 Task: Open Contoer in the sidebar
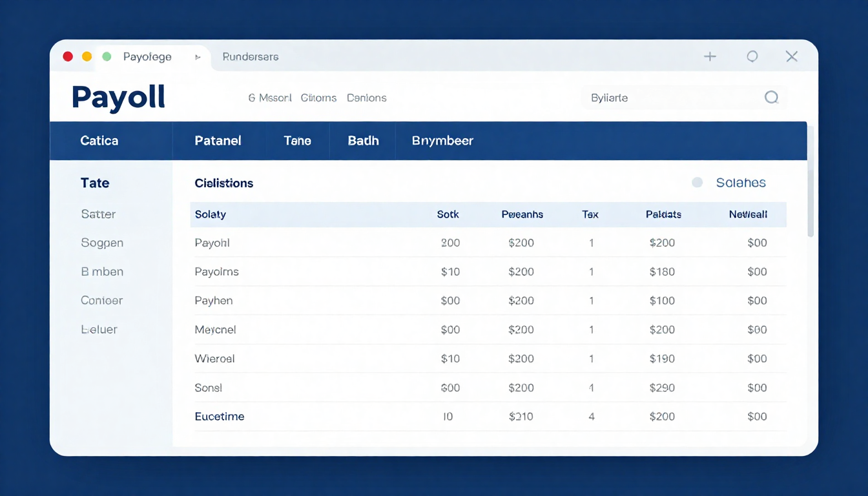click(101, 300)
